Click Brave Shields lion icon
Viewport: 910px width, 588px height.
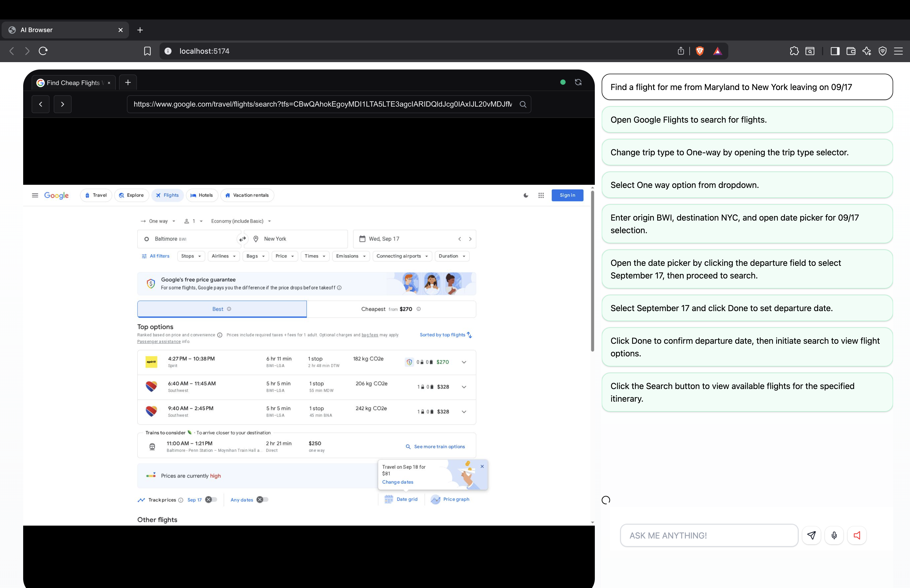tap(700, 51)
